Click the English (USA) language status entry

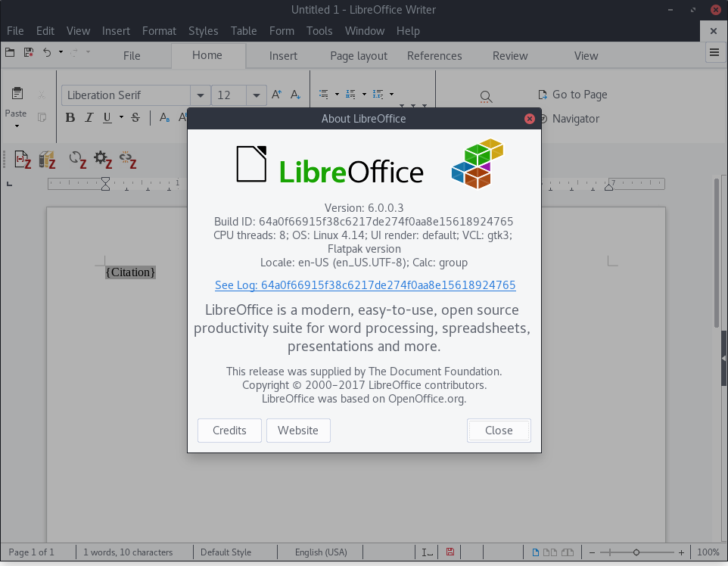point(321,552)
